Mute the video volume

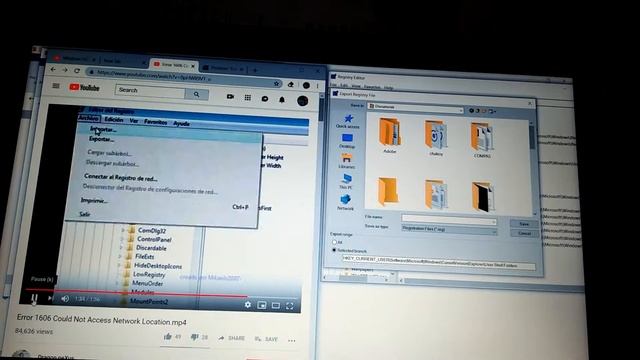tap(65, 299)
